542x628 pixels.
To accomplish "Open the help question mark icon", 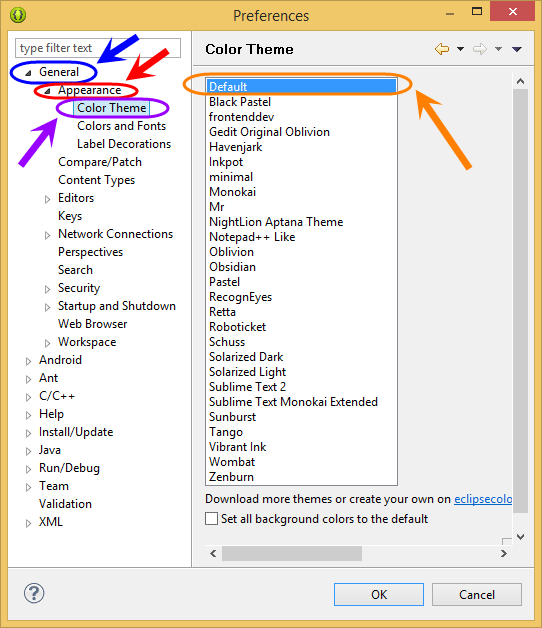I will click(x=34, y=593).
